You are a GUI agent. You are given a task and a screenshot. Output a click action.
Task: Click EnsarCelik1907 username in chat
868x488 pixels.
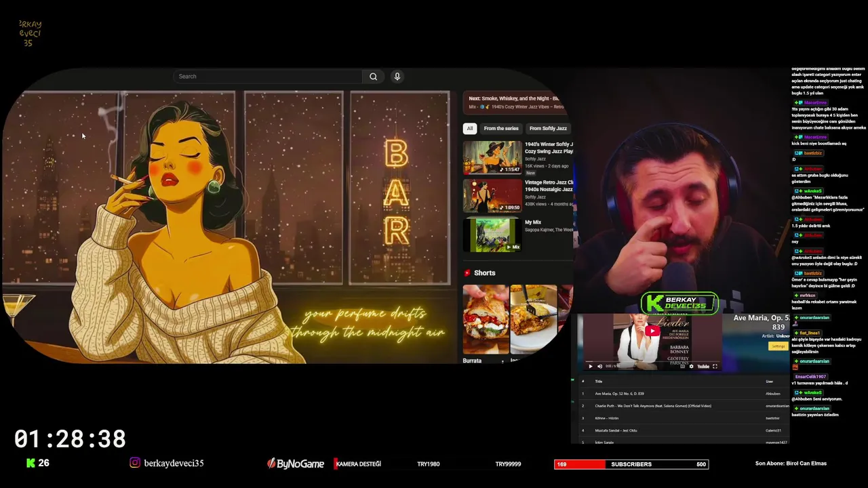[x=810, y=377]
